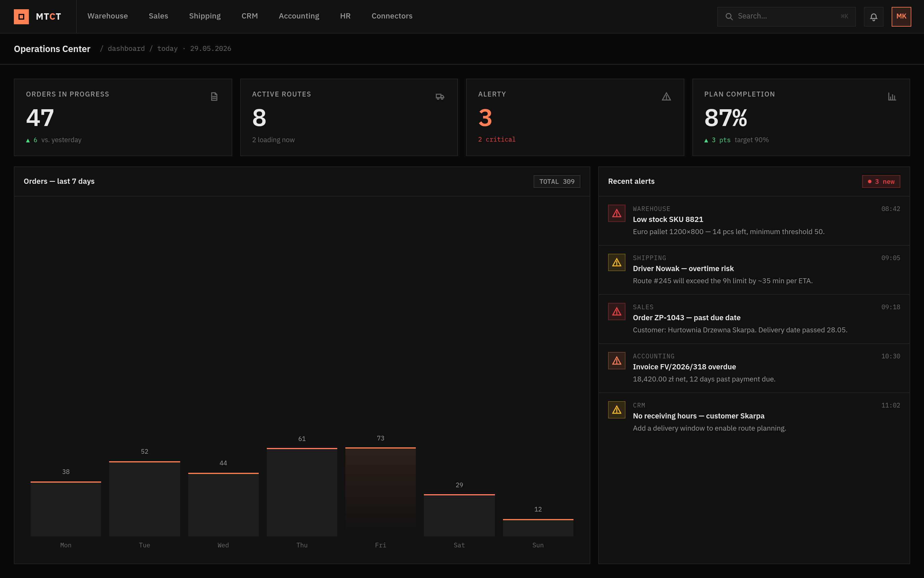The width and height of the screenshot is (924, 578).
Task: Click the "Add a delivery window" alert description
Action: (x=709, y=428)
